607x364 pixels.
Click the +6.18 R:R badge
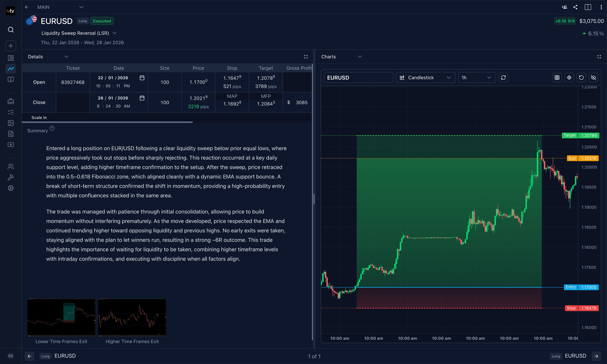(565, 21)
